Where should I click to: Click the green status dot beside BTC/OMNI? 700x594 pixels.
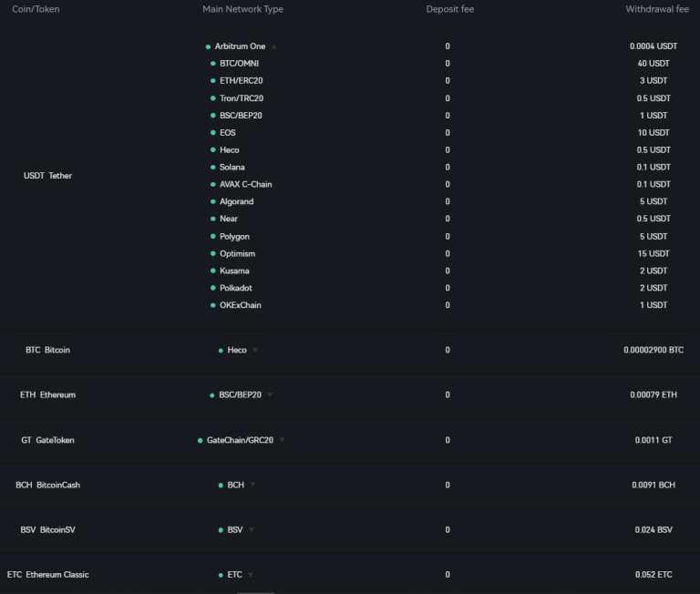pyautogui.click(x=213, y=64)
